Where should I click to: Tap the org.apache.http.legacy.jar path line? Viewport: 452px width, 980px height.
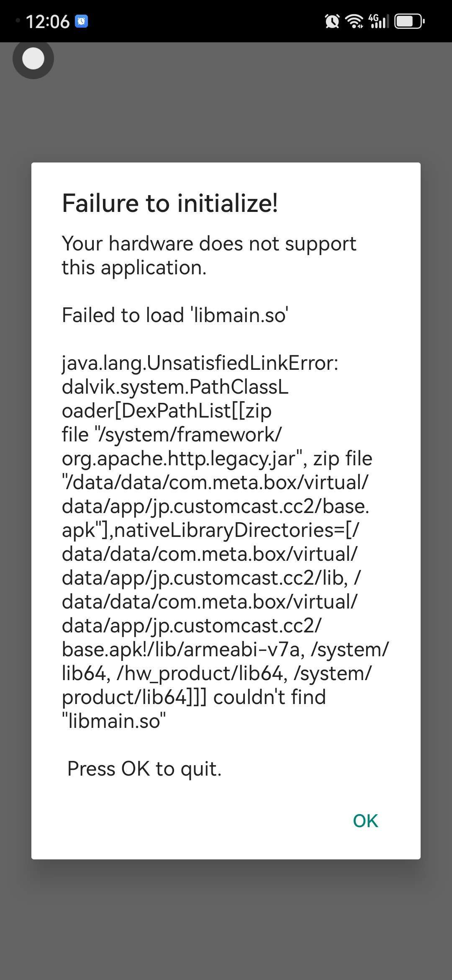click(x=217, y=459)
